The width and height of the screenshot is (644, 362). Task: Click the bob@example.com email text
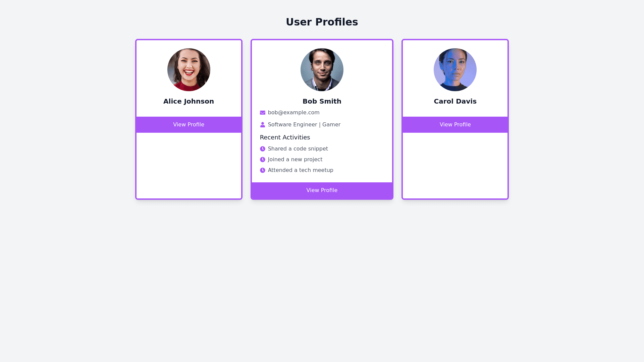click(293, 113)
